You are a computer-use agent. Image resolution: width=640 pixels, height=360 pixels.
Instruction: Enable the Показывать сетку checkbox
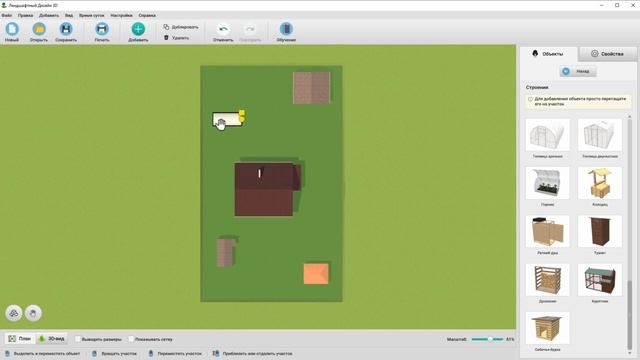click(x=131, y=339)
